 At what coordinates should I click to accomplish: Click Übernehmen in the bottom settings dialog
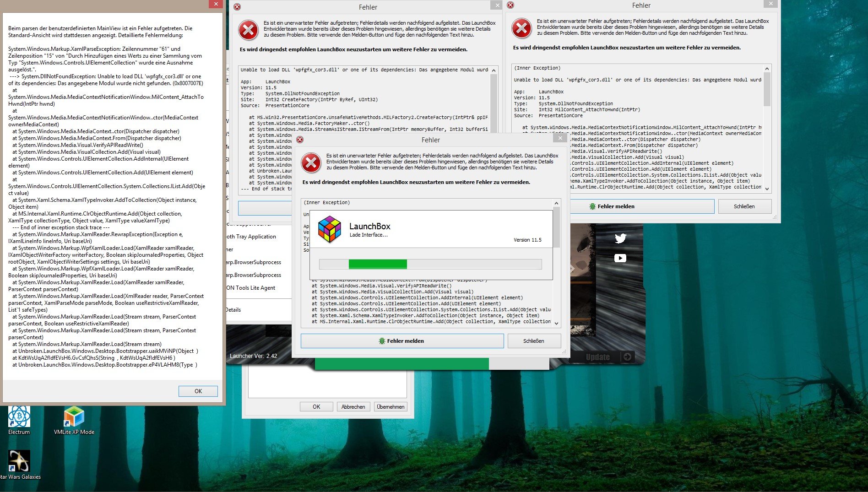(x=391, y=407)
